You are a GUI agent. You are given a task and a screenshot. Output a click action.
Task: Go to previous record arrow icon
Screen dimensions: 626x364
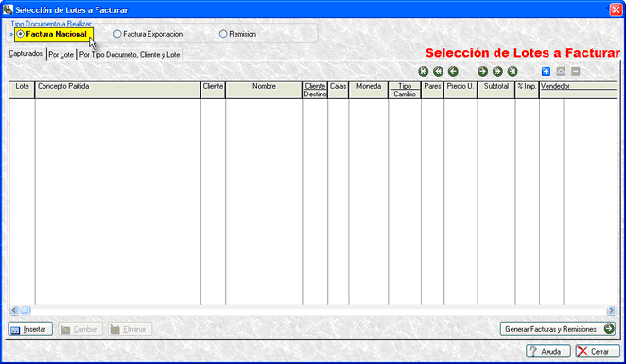(x=453, y=72)
